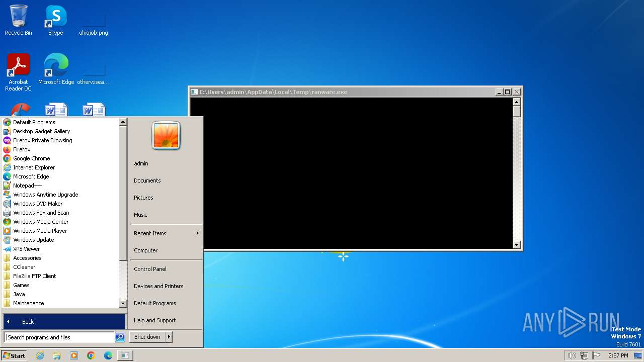Open the Shut down options arrow

point(169,337)
